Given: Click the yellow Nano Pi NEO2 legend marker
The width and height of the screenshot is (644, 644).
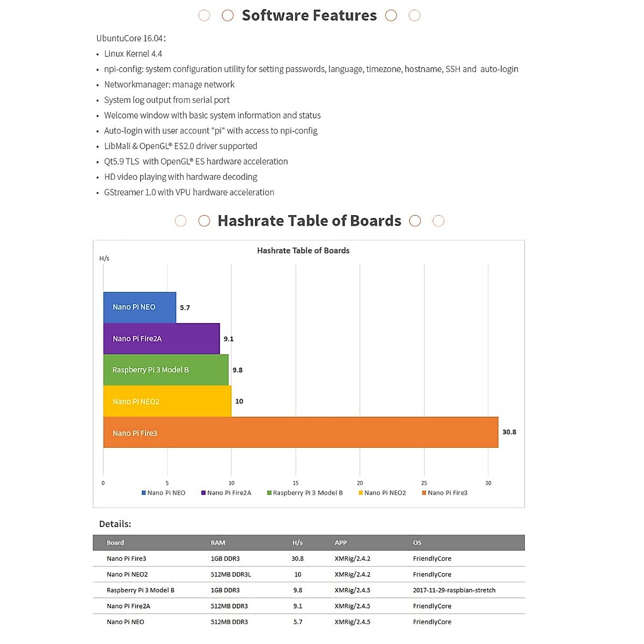Looking at the screenshot, I should (361, 493).
